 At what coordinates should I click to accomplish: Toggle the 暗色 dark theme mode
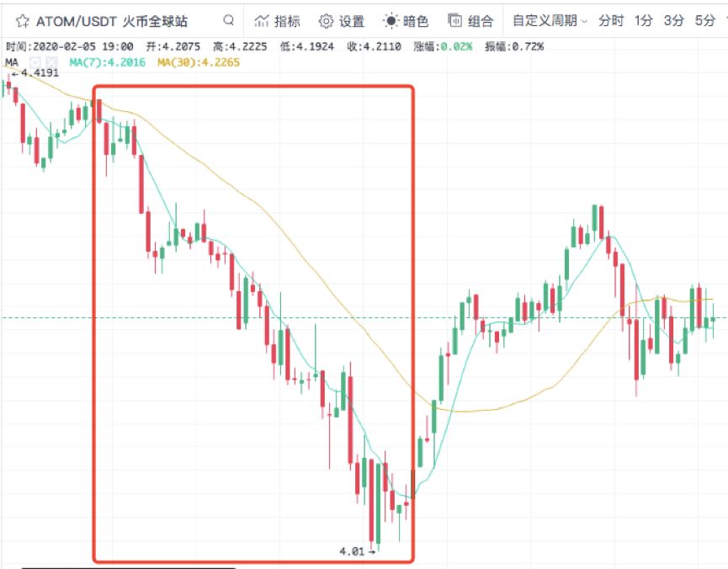[406, 21]
